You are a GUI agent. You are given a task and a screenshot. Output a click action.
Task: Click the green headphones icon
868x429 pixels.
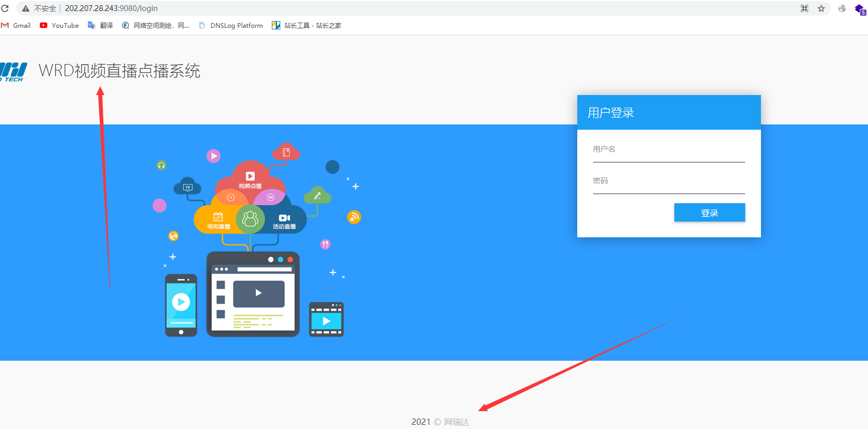click(x=162, y=165)
